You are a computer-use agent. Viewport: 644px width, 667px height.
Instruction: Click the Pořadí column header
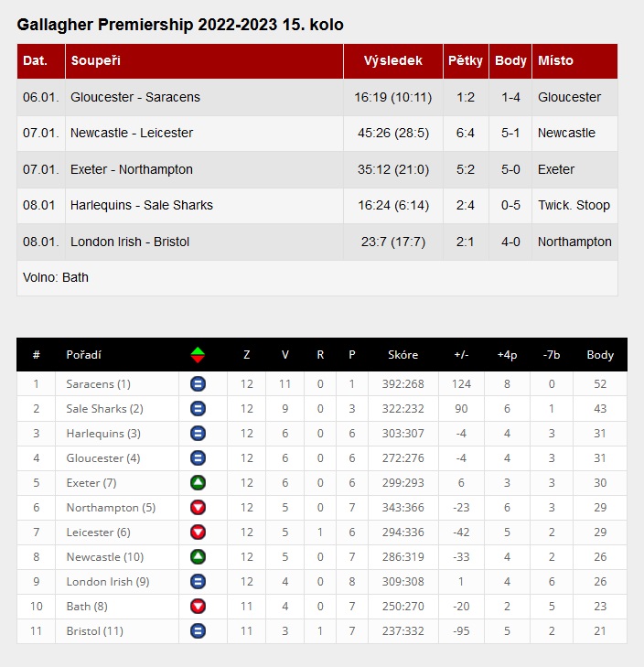point(84,355)
